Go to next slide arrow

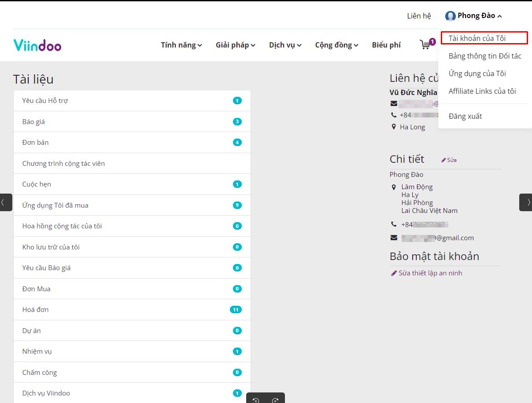point(526,202)
